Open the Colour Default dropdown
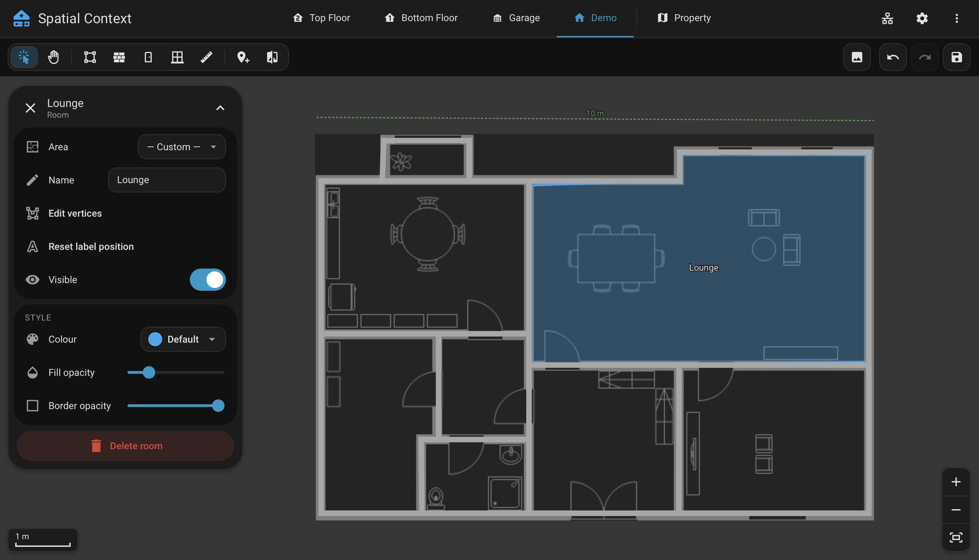This screenshot has height=560, width=979. coord(183,339)
